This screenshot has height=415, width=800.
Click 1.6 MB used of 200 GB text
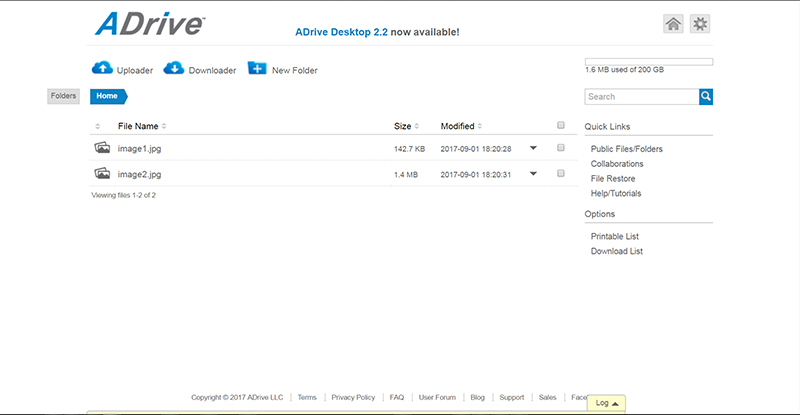click(x=624, y=70)
